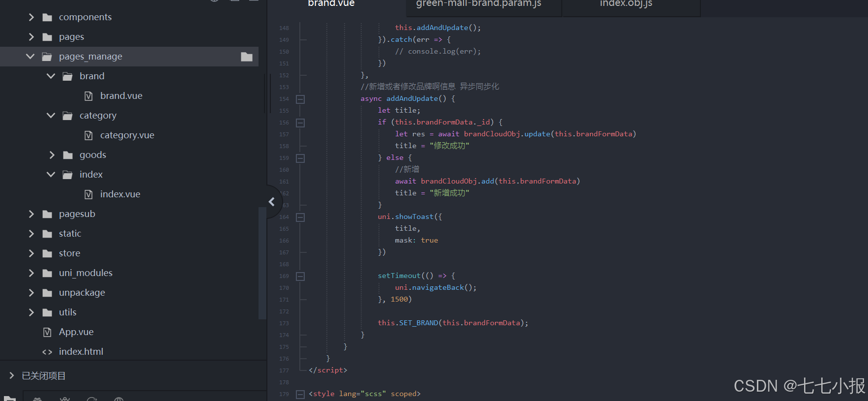868x401 pixels.
Task: Click the project tree vertical scrollbar
Action: tap(262, 263)
